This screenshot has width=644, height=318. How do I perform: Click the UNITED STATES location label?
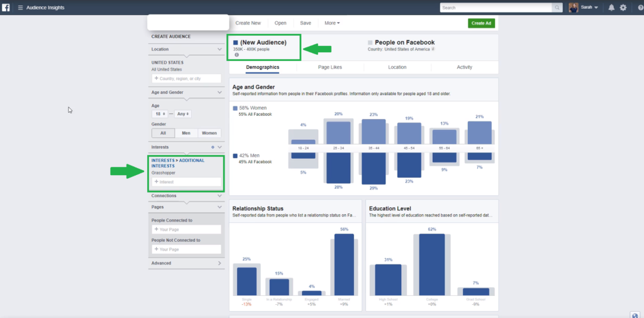(167, 62)
